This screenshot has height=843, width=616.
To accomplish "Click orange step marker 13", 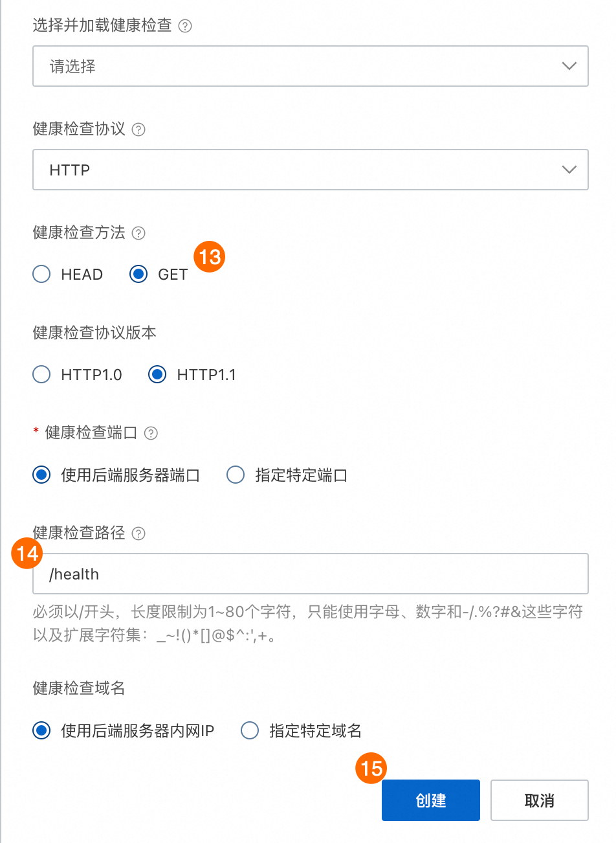I will [210, 257].
